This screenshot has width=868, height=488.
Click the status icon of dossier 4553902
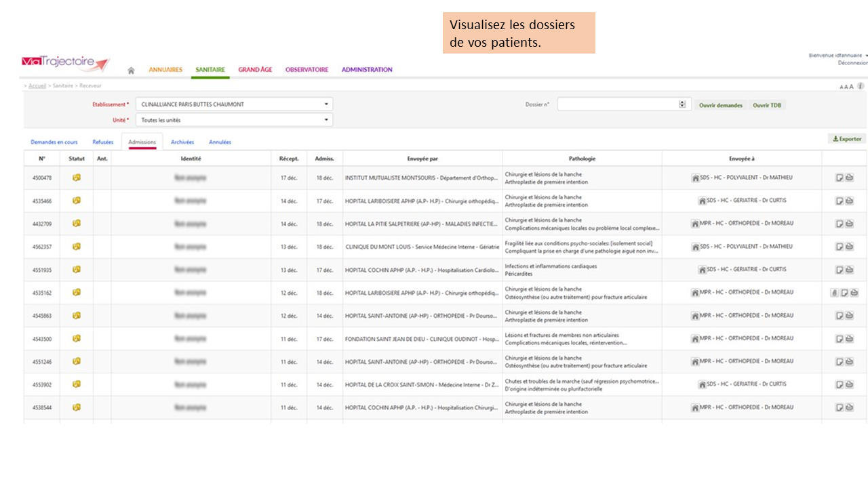pyautogui.click(x=77, y=384)
